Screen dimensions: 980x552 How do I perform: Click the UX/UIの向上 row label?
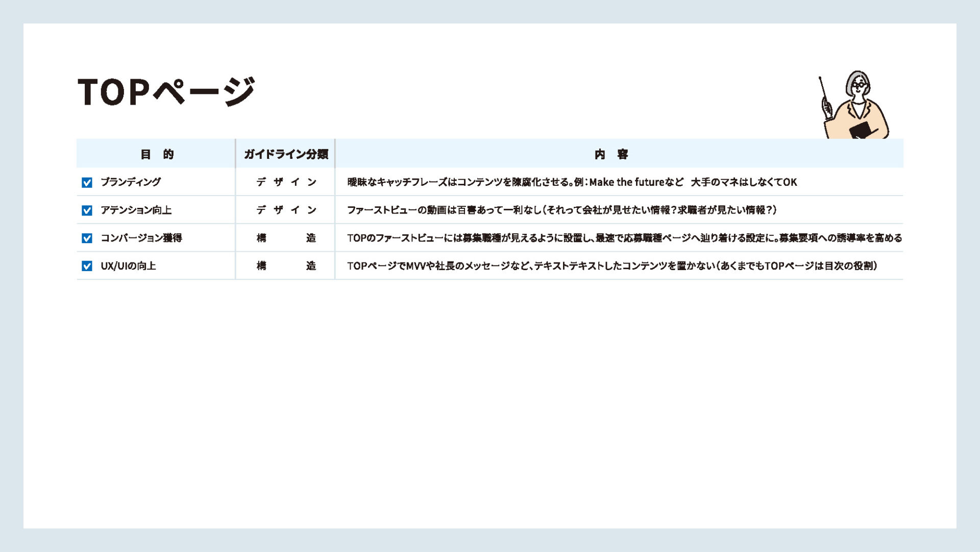pyautogui.click(x=128, y=266)
